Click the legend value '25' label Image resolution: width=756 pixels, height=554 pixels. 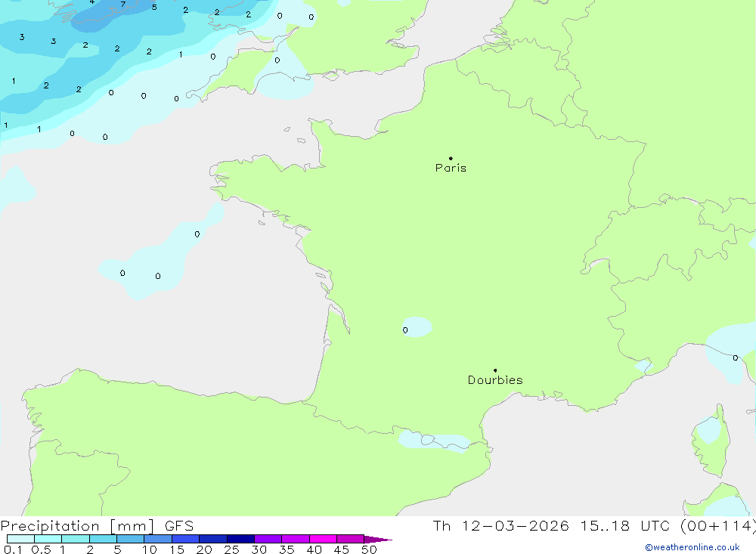point(232,549)
